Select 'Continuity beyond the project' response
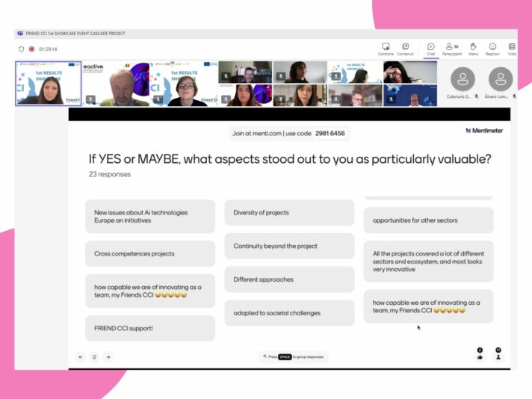 289,246
